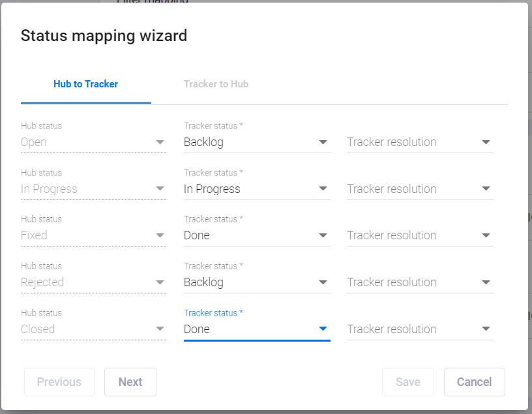Click the Hub status Closed field arrow
Image resolution: width=532 pixels, height=414 pixels.
coord(160,329)
